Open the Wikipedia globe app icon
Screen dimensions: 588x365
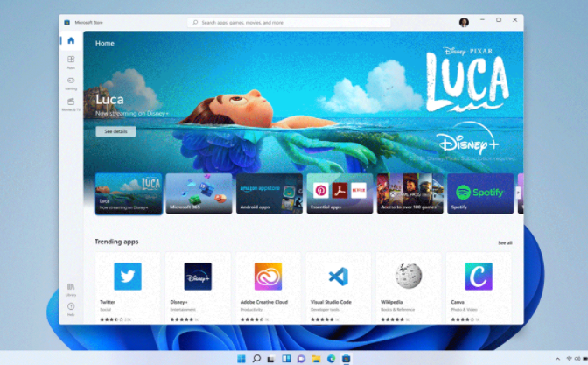(x=409, y=276)
